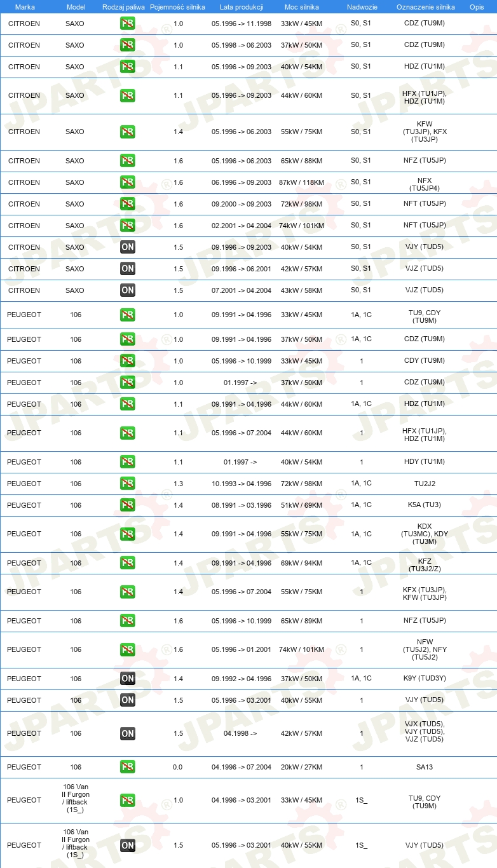Click the petrol icon in the Saxo 1.4 55kW/75KM row
The height and width of the screenshot is (868, 497).
coord(127,132)
